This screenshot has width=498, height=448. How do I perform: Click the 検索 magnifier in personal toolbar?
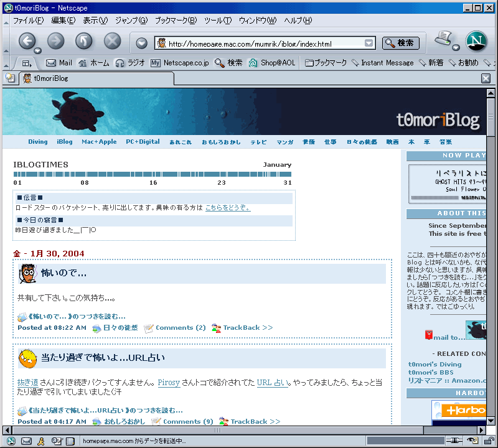(x=228, y=63)
